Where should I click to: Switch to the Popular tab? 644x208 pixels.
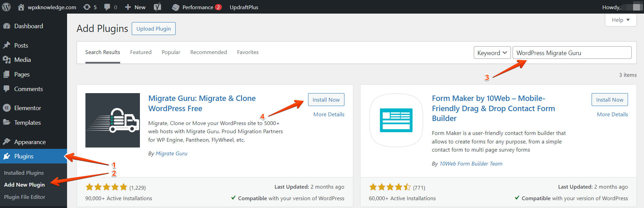pyautogui.click(x=171, y=52)
